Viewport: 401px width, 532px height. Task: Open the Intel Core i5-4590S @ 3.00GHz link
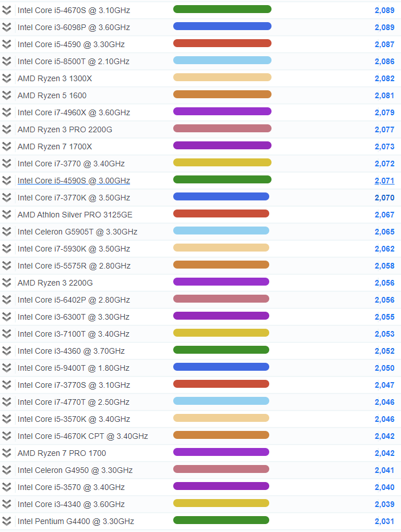point(74,181)
